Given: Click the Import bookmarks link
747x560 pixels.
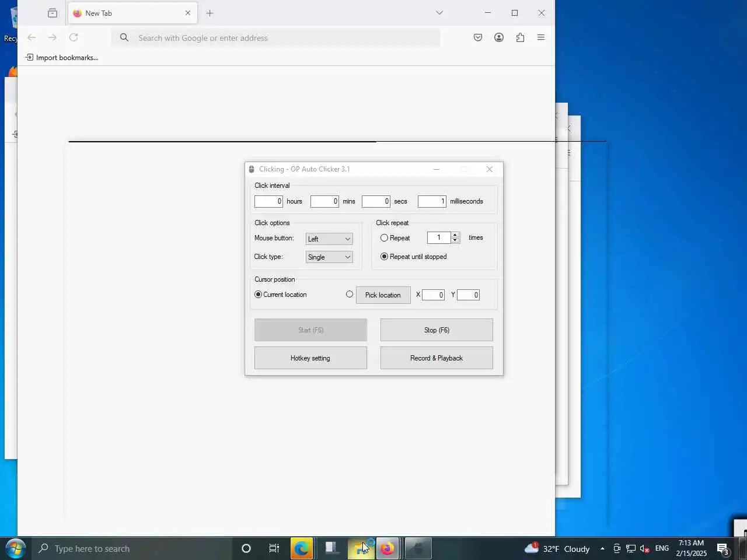Looking at the screenshot, I should click(62, 57).
